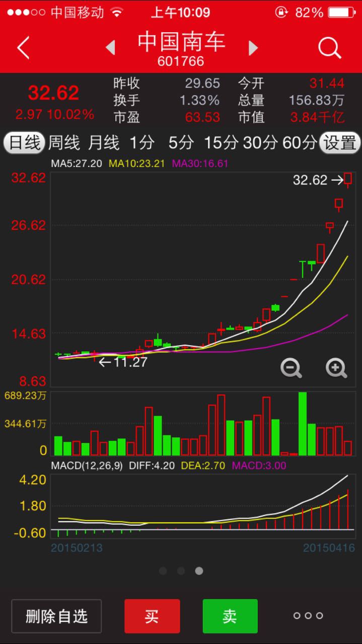Tap the 换手 value 1.33%

(200, 100)
